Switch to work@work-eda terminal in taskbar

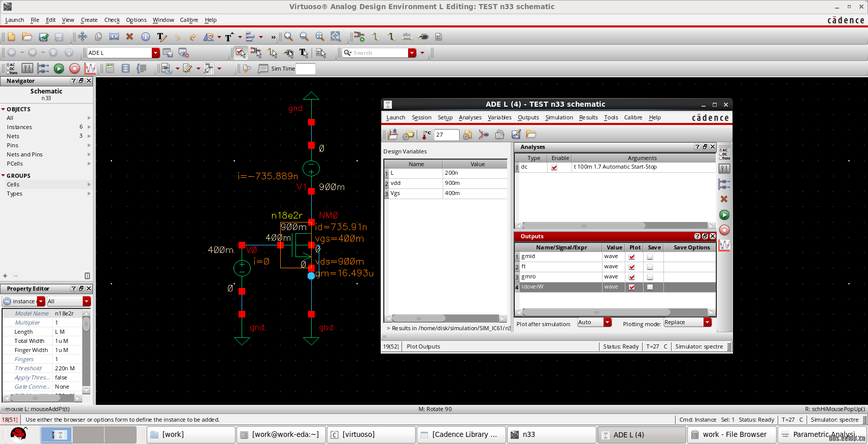coord(281,435)
